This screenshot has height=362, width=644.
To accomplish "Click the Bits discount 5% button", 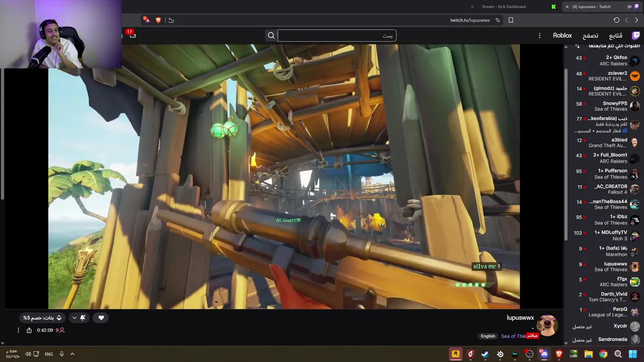I will (x=42, y=318).
